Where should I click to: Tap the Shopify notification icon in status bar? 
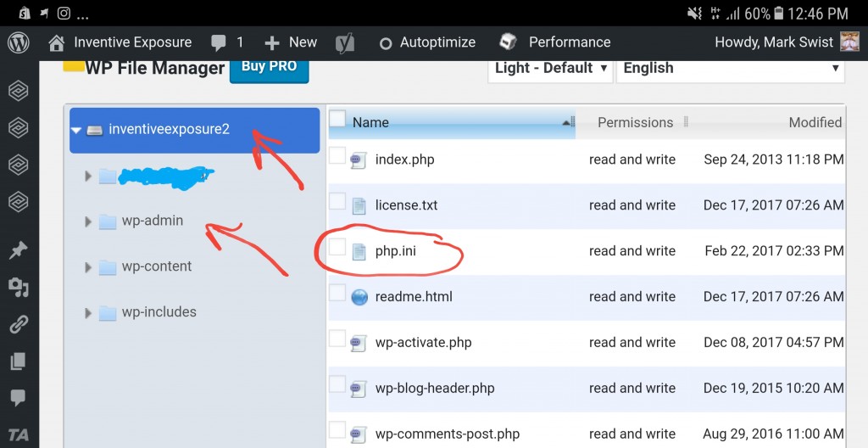coord(25,14)
